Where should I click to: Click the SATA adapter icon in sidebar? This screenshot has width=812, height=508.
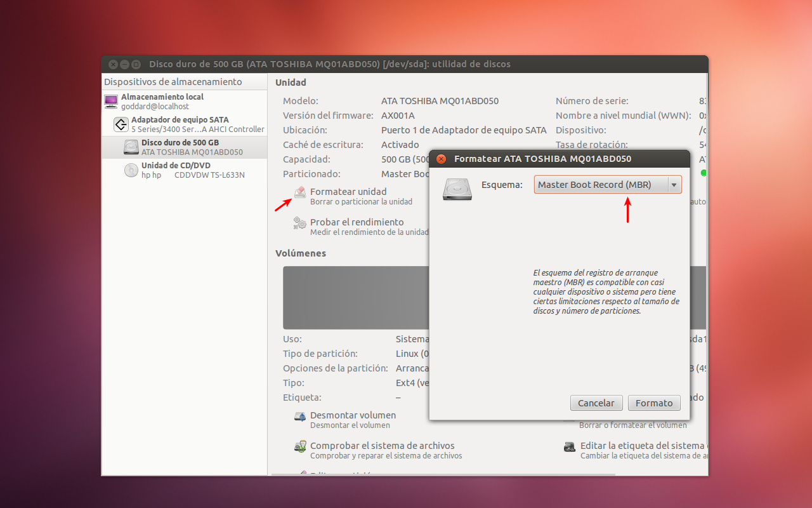(x=121, y=124)
